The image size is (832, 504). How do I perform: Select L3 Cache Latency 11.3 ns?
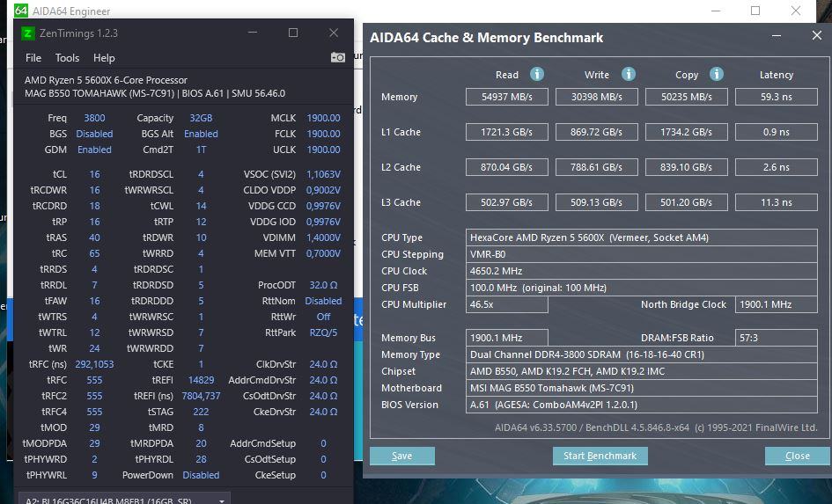(x=777, y=202)
